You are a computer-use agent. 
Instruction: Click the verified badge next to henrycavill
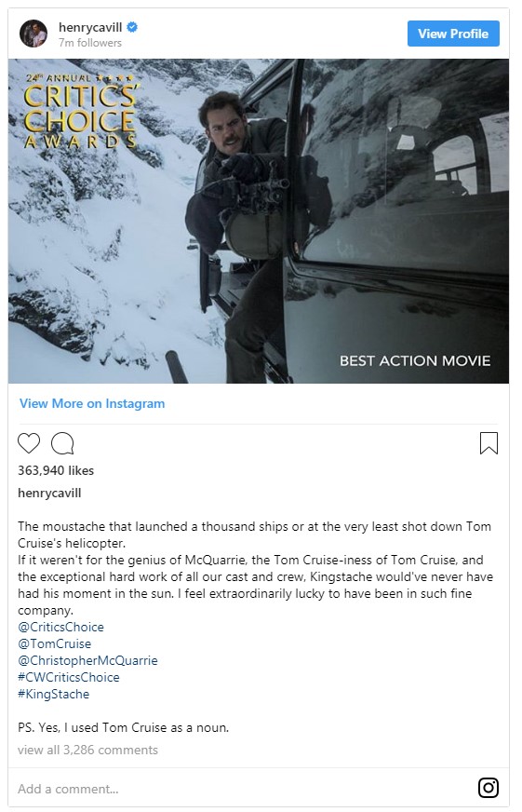coord(132,27)
